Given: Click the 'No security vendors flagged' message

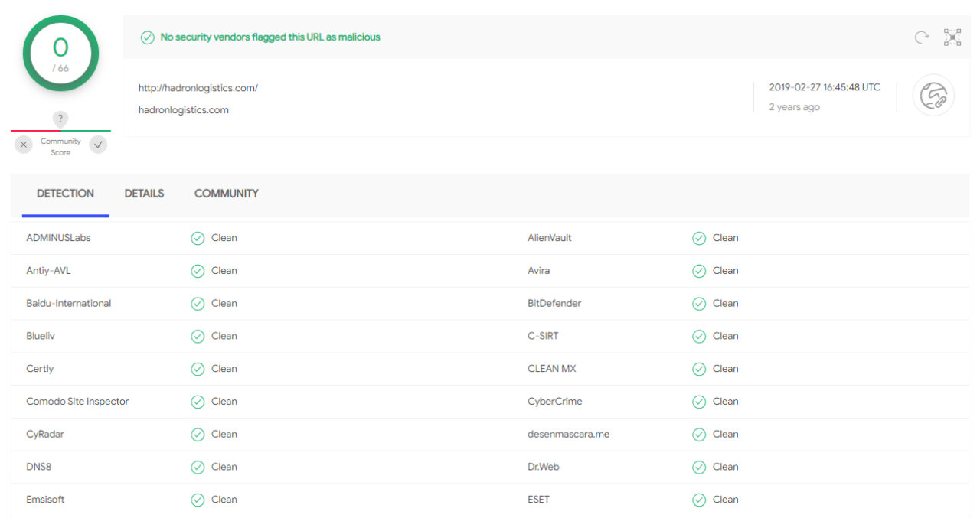Looking at the screenshot, I should pyautogui.click(x=270, y=37).
